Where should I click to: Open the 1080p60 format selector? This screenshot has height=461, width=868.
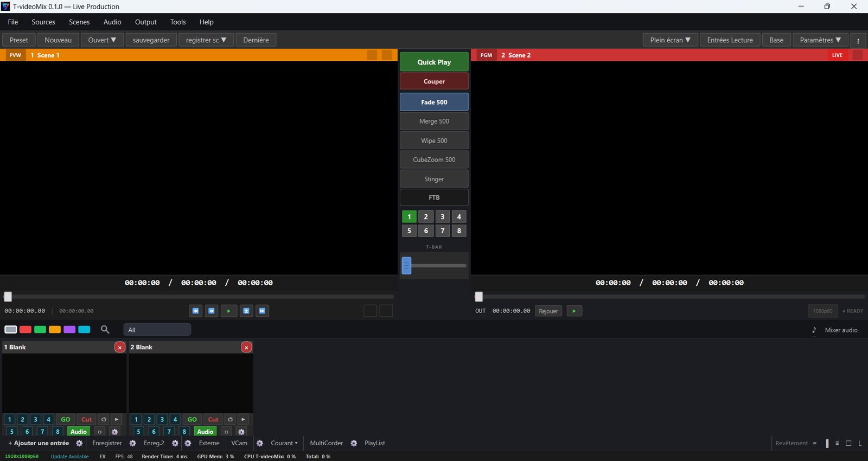822,311
